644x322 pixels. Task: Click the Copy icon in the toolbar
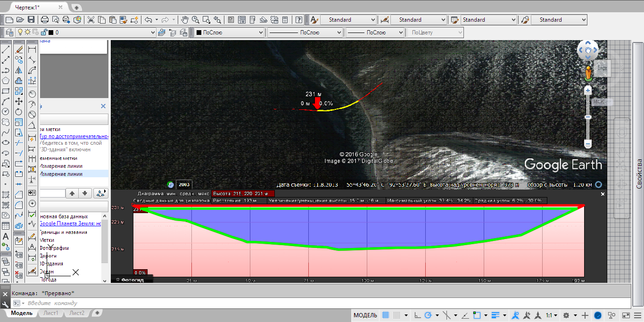[102, 20]
